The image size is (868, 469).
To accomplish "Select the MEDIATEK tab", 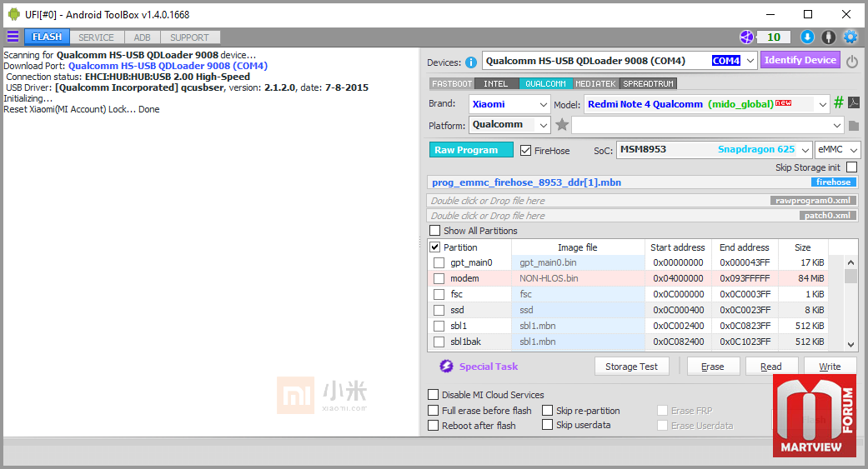I will coord(595,83).
